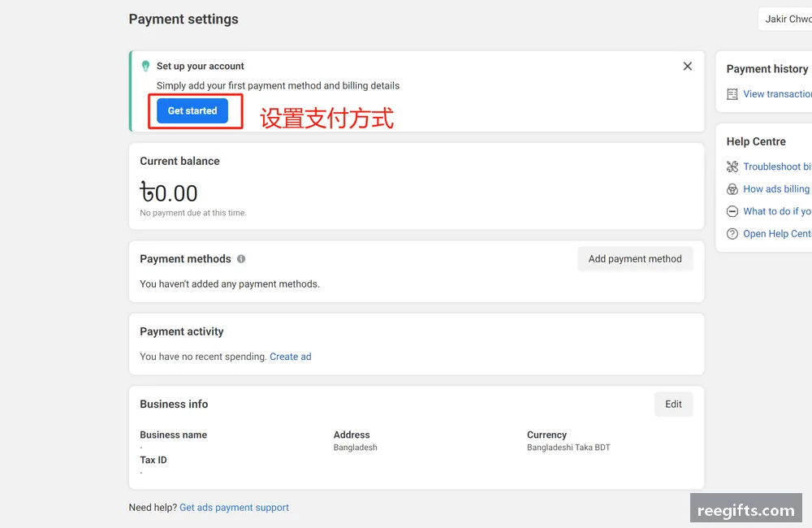Click the Business name label

[174, 435]
